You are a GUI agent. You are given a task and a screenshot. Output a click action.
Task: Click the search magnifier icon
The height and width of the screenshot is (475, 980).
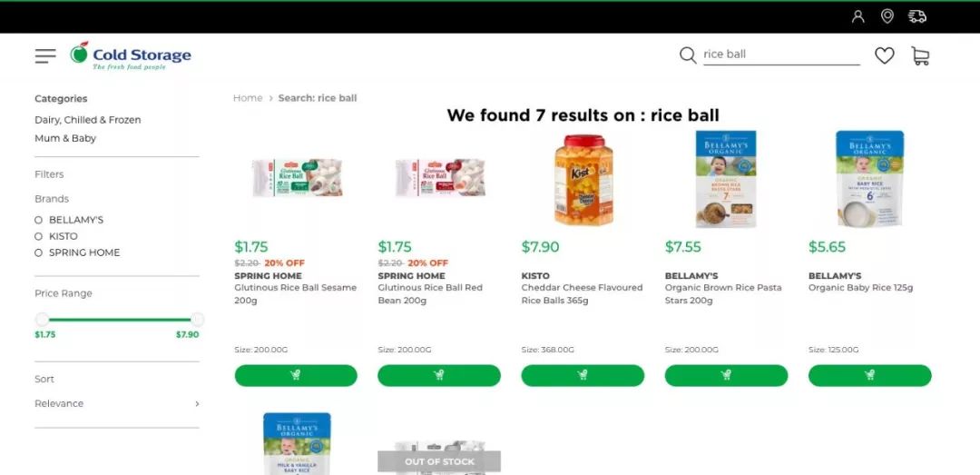click(688, 55)
